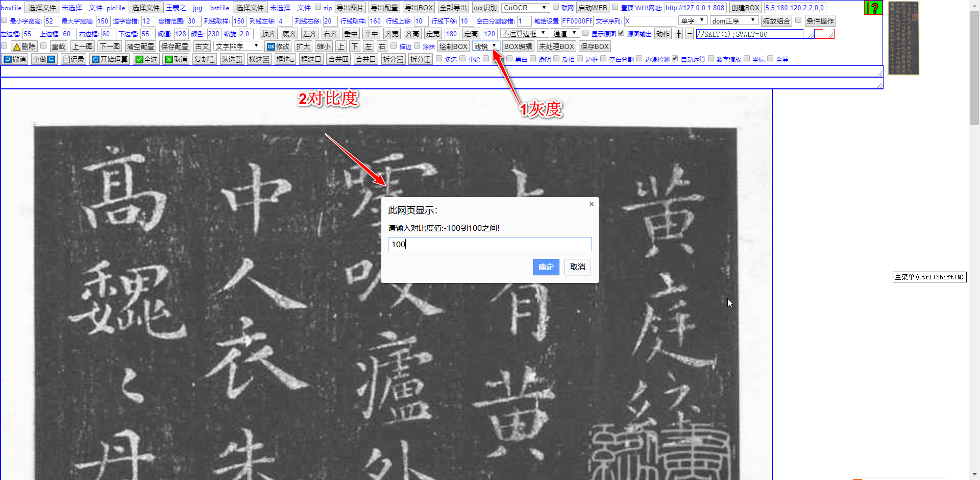
Task: Click the 全选 (select all) green check button
Action: coord(146,59)
